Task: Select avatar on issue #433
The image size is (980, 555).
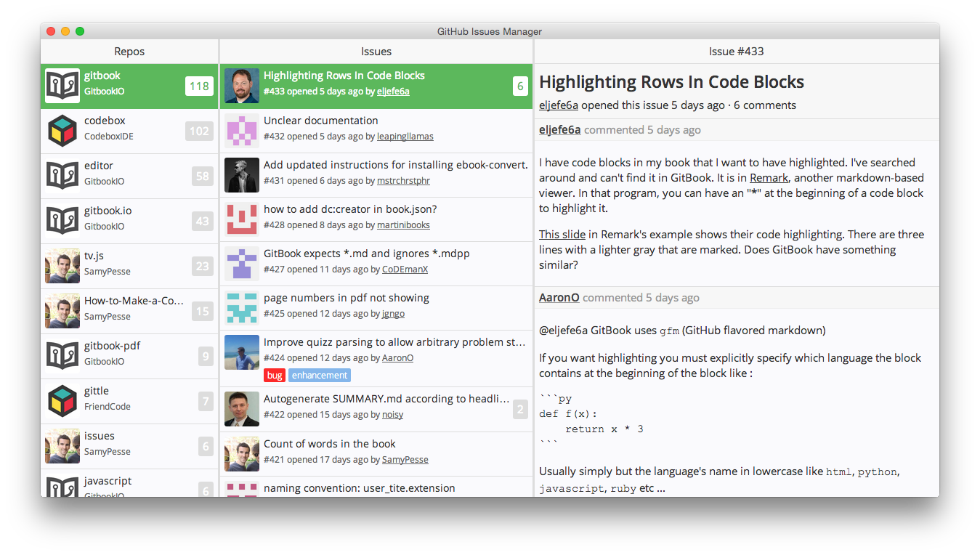Action: click(242, 86)
